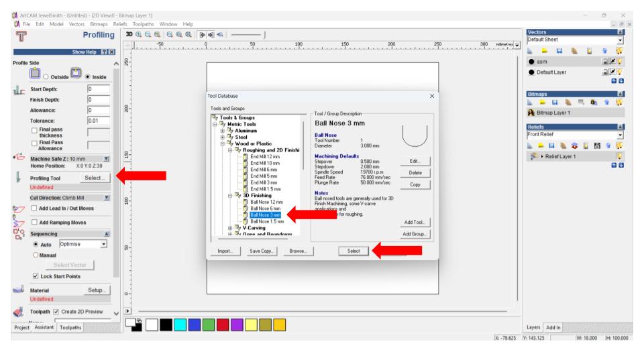Open the Default Sheet dropdown
The image size is (644, 362).
(x=620, y=40)
